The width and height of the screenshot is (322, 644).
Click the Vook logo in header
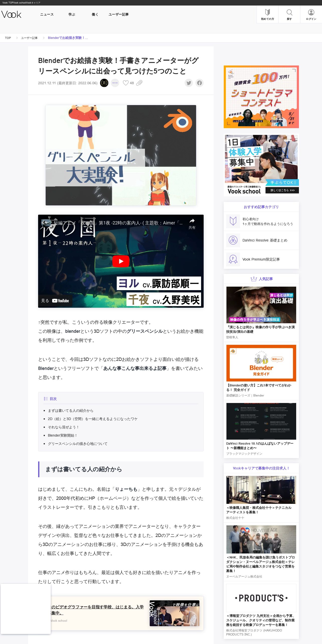click(x=11, y=15)
